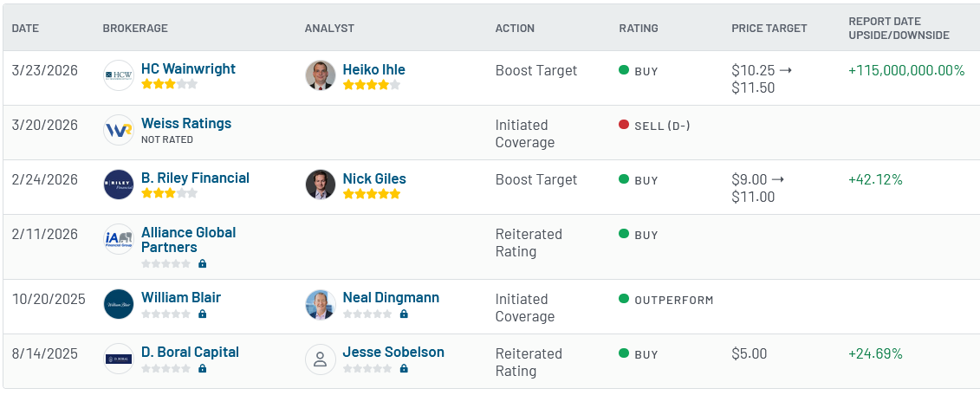Click the ANALYST column header

click(329, 28)
